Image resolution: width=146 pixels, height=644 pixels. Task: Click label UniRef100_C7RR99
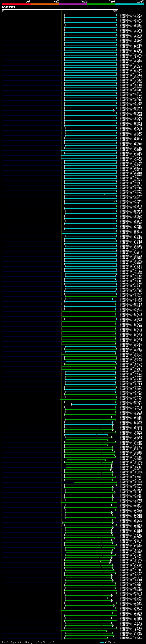tap(131, 507)
